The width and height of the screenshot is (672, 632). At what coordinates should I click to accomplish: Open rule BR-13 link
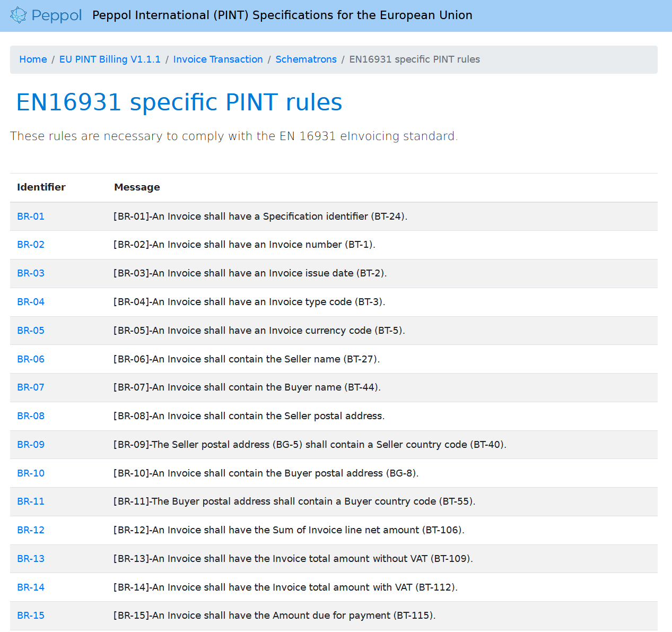coord(31,559)
